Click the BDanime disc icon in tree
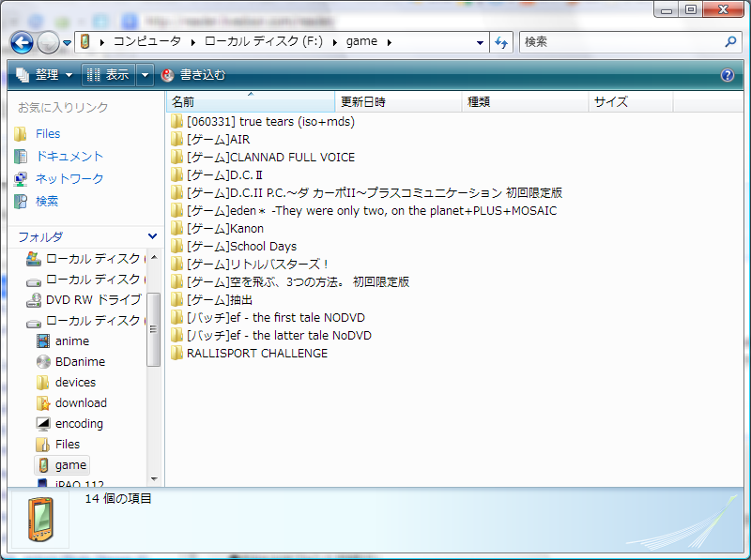Screen dimensions: 751x560 point(43,361)
